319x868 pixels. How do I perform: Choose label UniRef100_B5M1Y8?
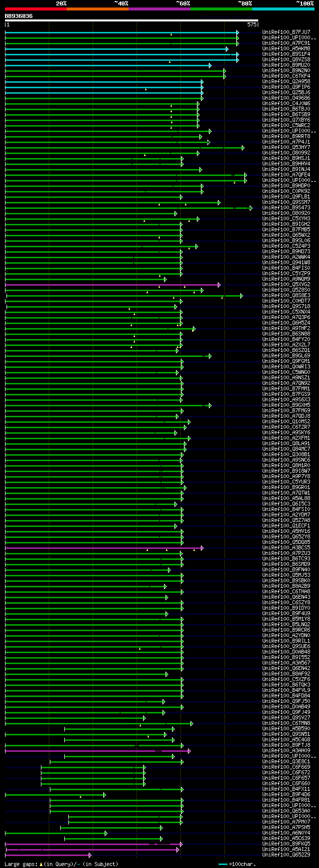click(x=286, y=619)
